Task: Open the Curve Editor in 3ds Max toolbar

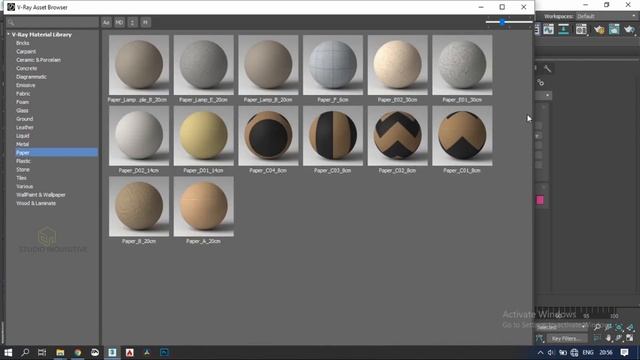Action: (549, 29)
